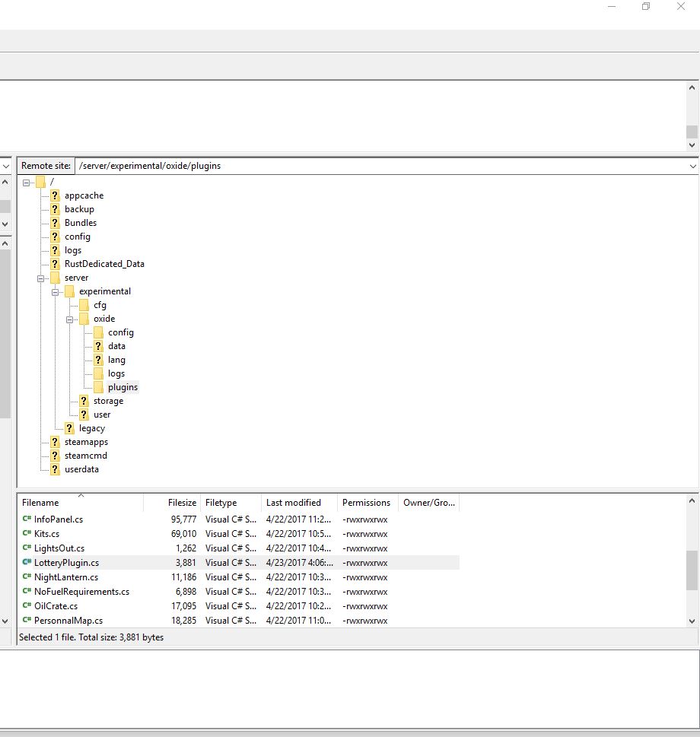Image resolution: width=700 pixels, height=737 pixels.
Task: Click the storage folder icon
Action: pos(84,401)
